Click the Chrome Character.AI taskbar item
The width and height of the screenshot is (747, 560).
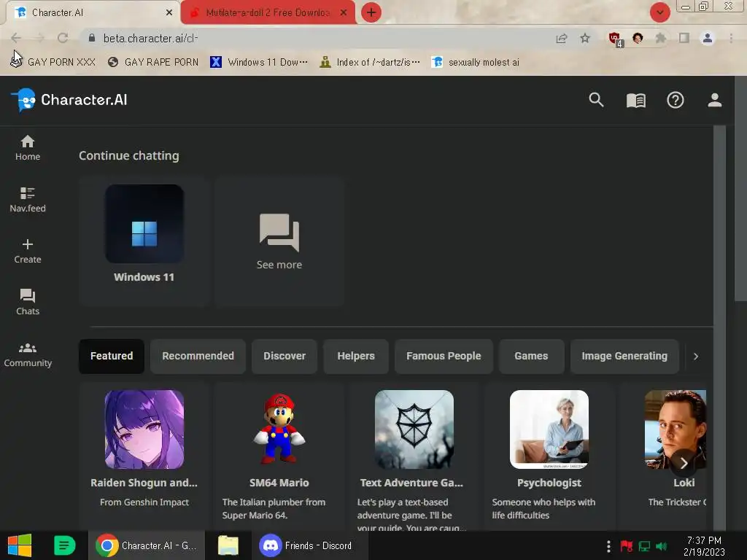(146, 545)
